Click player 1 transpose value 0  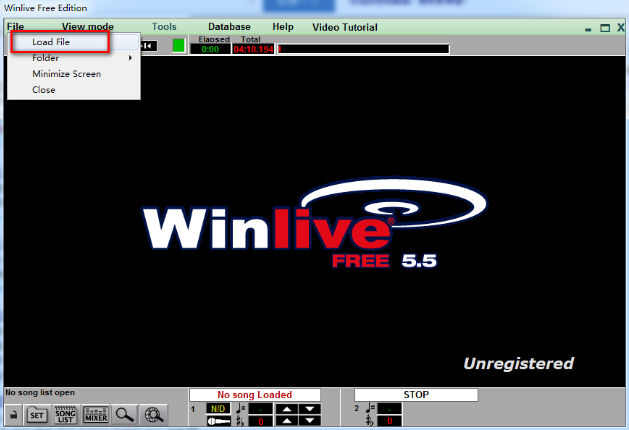click(260, 421)
